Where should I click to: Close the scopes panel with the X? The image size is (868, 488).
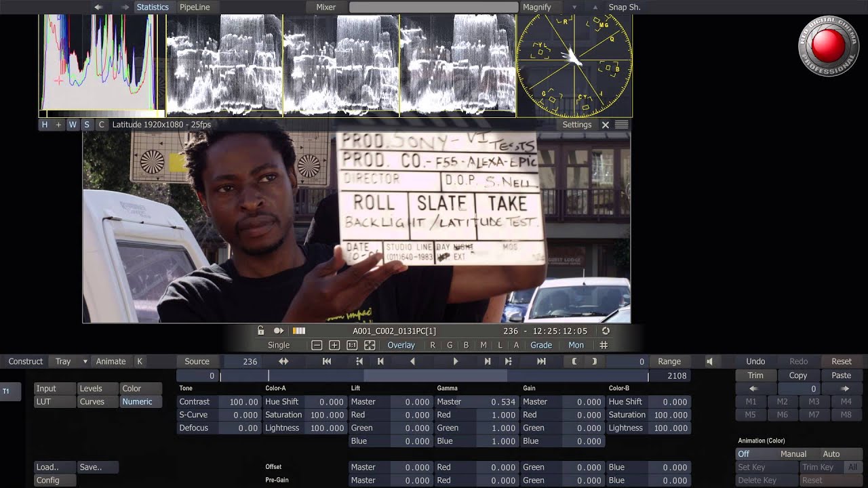tap(606, 125)
